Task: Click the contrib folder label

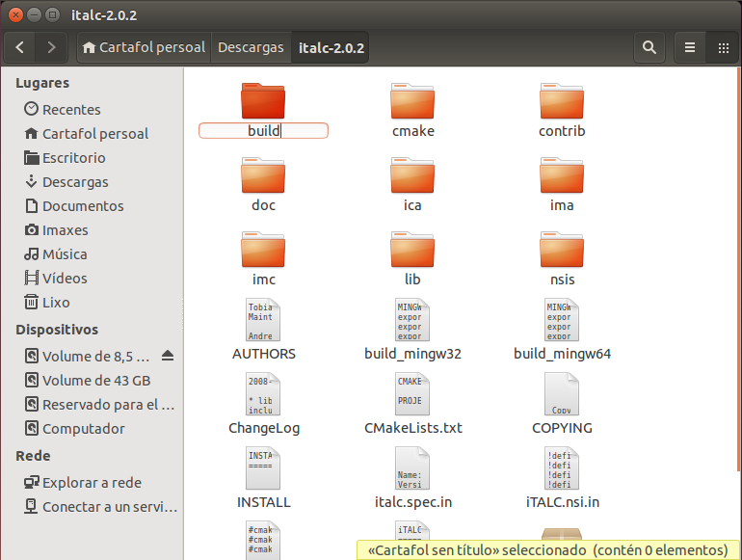Action: [x=562, y=131]
